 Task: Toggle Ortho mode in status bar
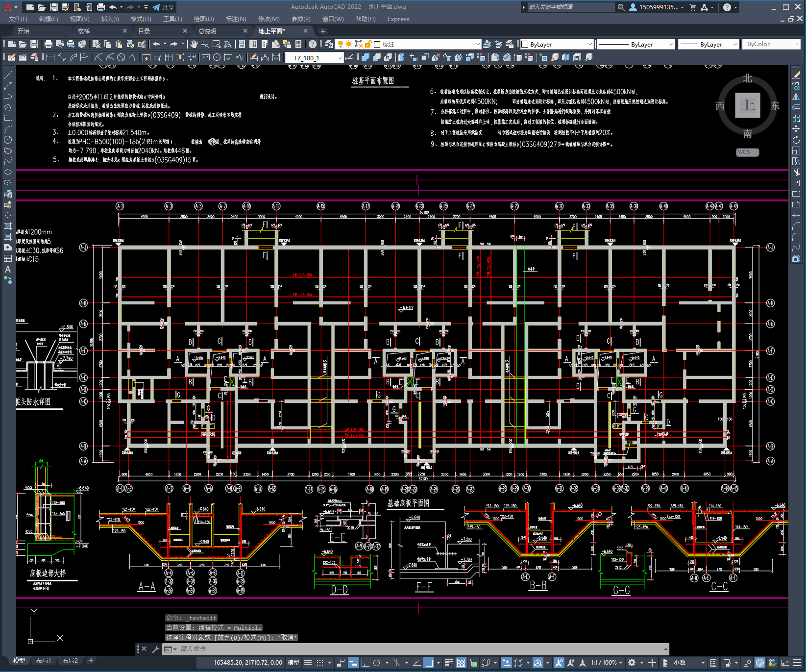[x=365, y=663]
